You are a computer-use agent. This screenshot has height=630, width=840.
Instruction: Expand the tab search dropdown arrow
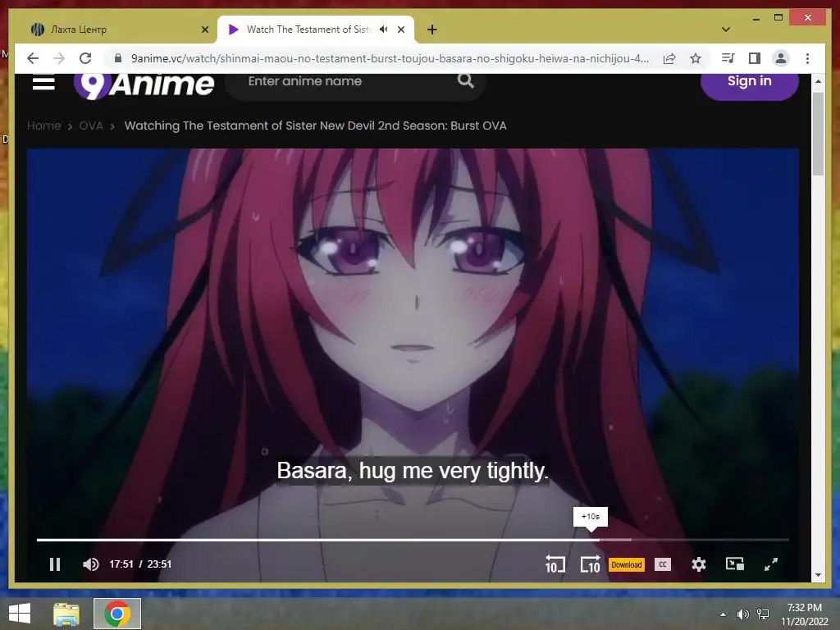[x=726, y=30]
